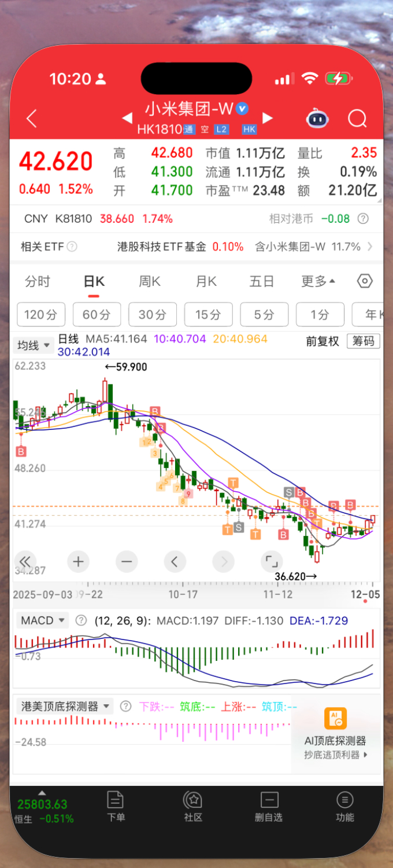Select the 5分 interval button
Image resolution: width=393 pixels, height=868 pixels.
[x=265, y=314]
